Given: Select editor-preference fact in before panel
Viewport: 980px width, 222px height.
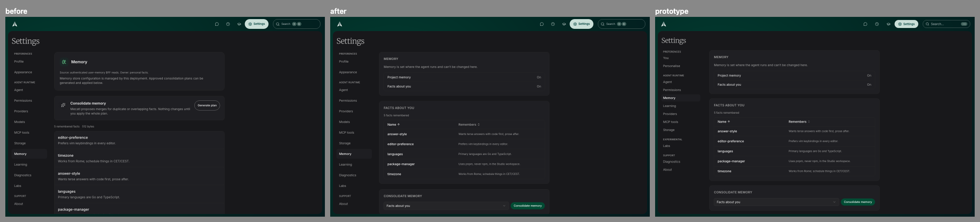Looking at the screenshot, I should pyautogui.click(x=139, y=140).
